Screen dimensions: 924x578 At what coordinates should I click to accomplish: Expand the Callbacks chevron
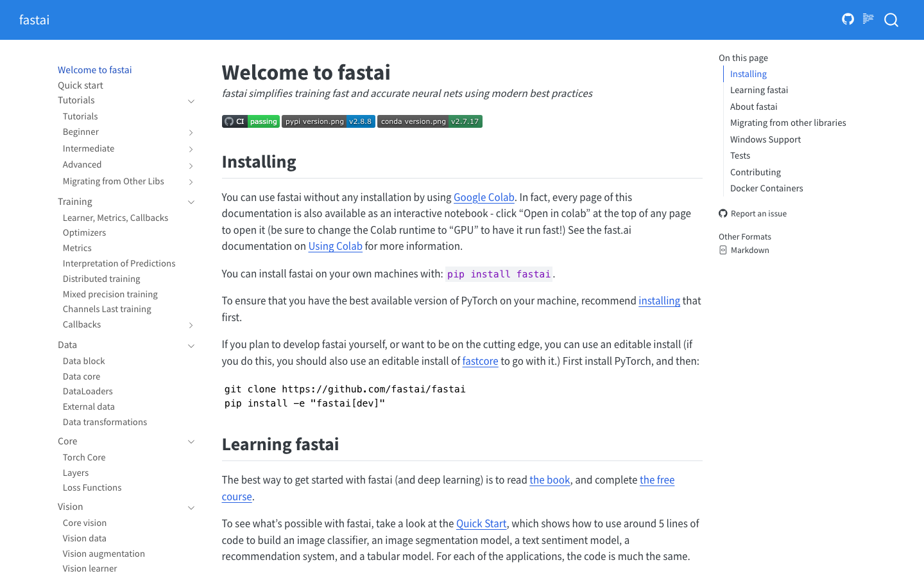191,325
